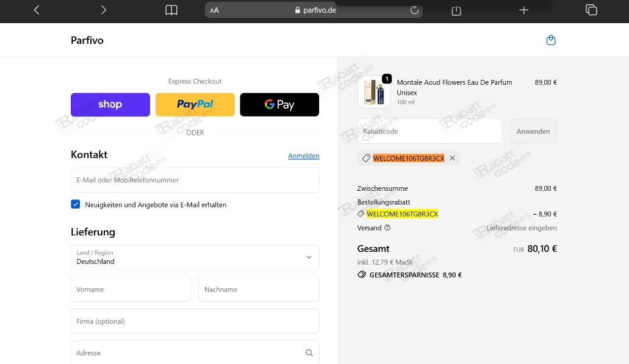Click the Anmelden login link
Viewport: 629px width, 364px height.
pos(304,155)
